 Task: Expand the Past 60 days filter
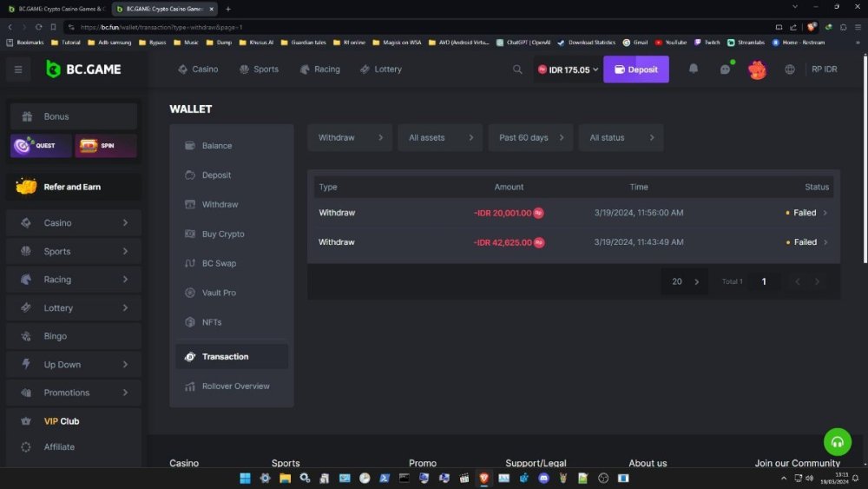pos(530,137)
